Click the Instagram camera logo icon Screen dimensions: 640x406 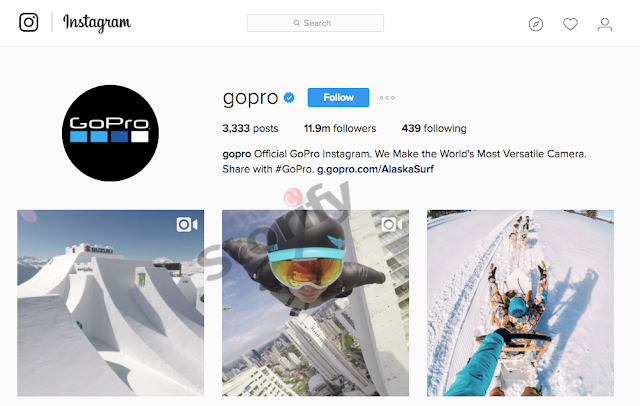29,22
